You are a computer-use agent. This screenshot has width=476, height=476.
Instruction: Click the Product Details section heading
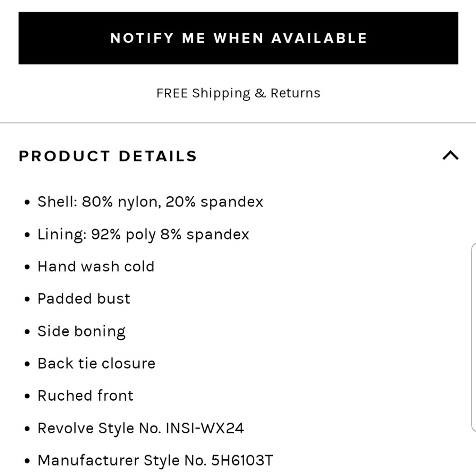coord(108,156)
